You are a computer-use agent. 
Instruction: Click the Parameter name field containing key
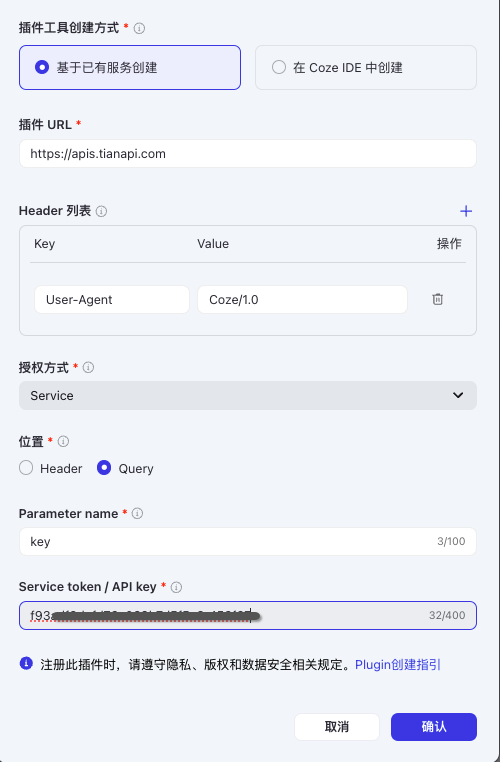click(x=248, y=541)
